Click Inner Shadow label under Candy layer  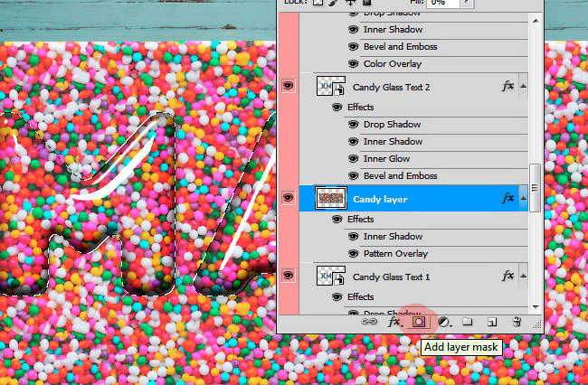393,237
